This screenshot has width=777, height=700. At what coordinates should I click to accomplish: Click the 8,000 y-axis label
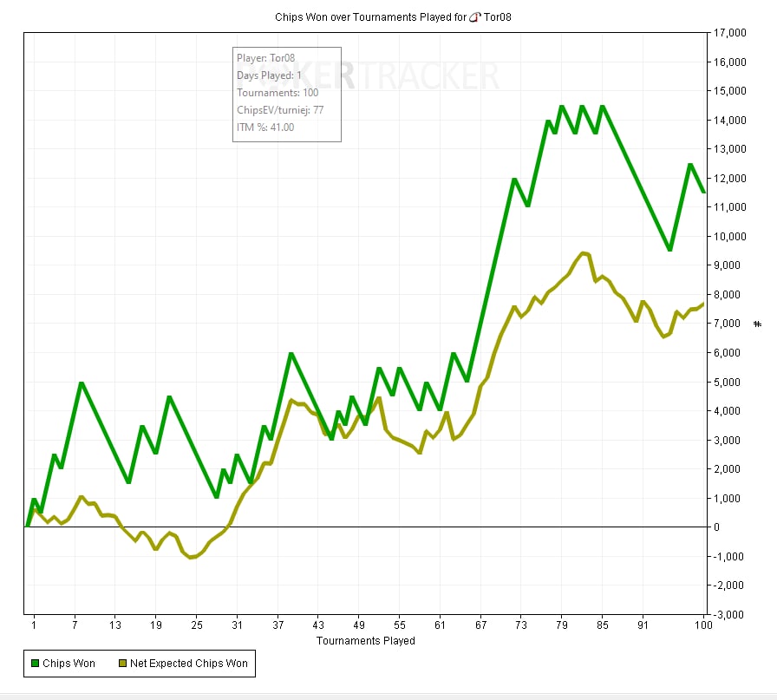[727, 294]
